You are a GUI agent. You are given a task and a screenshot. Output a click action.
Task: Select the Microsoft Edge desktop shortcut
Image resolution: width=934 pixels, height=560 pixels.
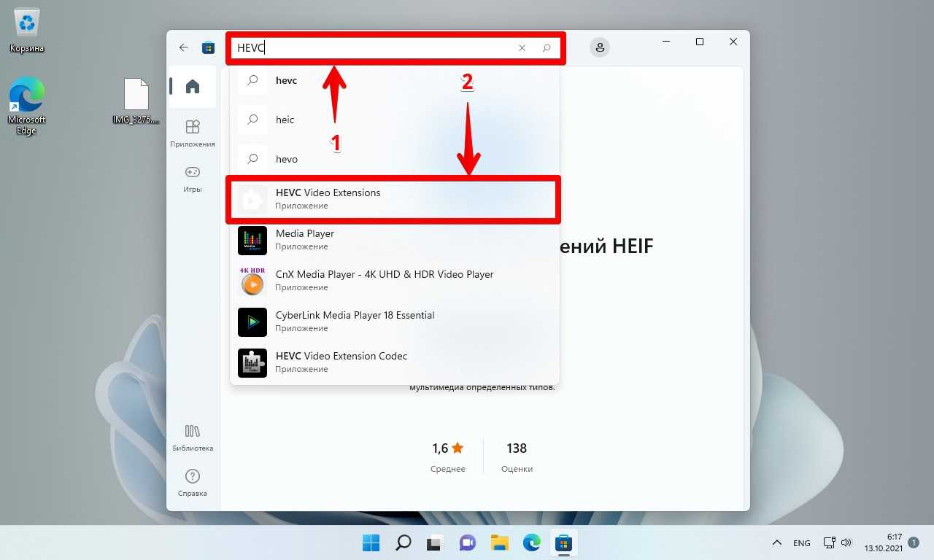click(27, 106)
